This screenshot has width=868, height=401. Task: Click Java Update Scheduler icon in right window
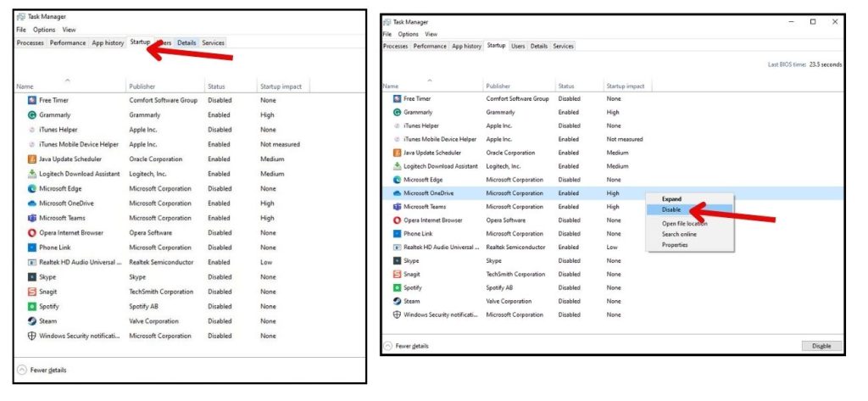(x=397, y=153)
